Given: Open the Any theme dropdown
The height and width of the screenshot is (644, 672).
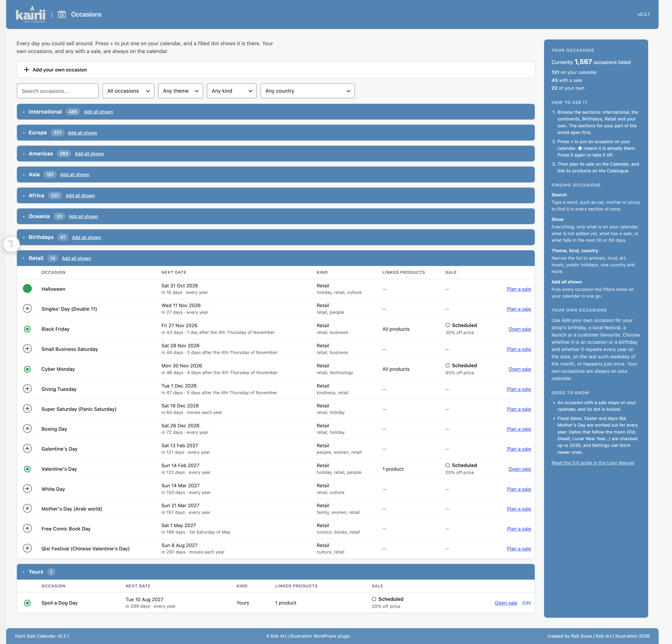Looking at the screenshot, I should coord(180,91).
